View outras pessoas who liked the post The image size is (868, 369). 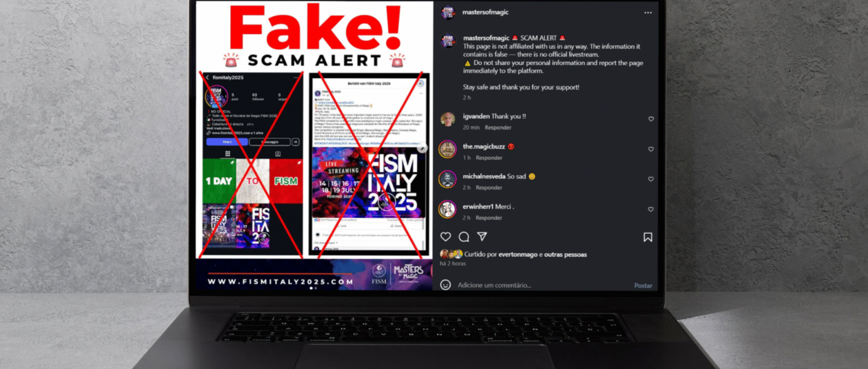coord(566,255)
